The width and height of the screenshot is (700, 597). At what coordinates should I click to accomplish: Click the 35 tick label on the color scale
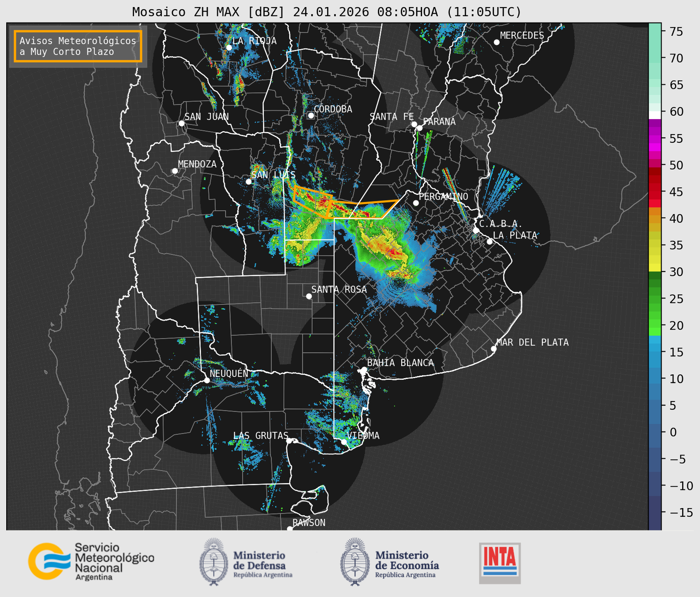click(676, 245)
